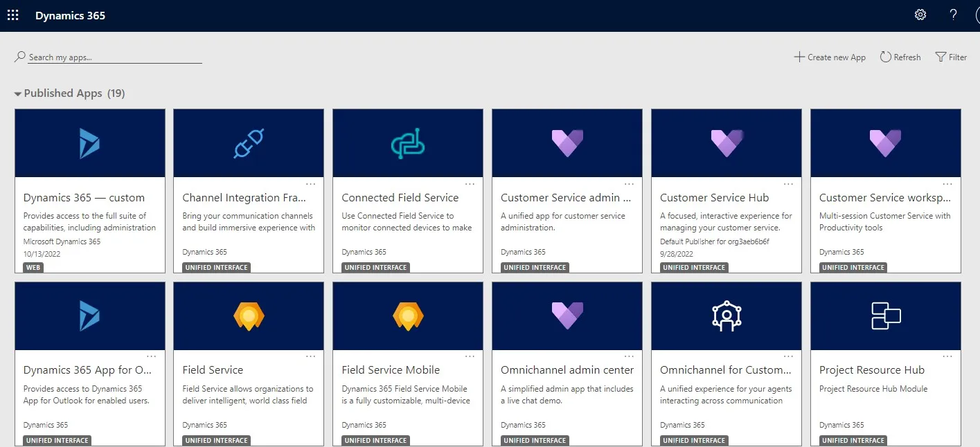The image size is (980, 447).
Task: Open the Field Service Mobile title
Action: [391, 370]
